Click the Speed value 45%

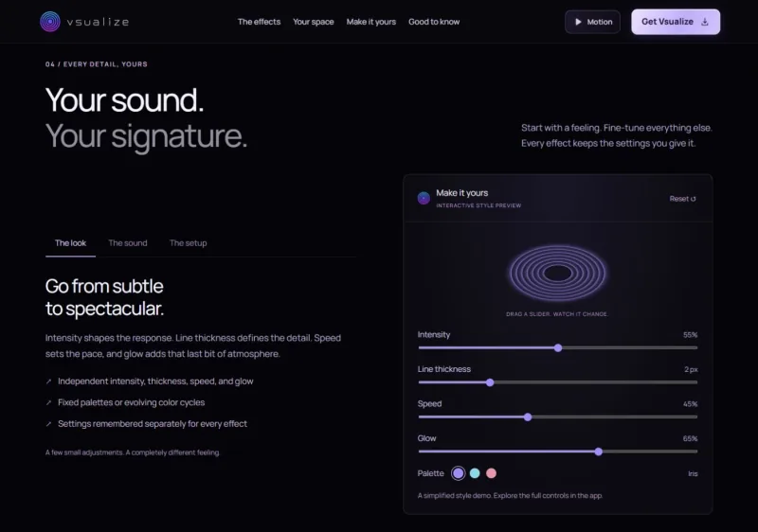click(x=691, y=404)
